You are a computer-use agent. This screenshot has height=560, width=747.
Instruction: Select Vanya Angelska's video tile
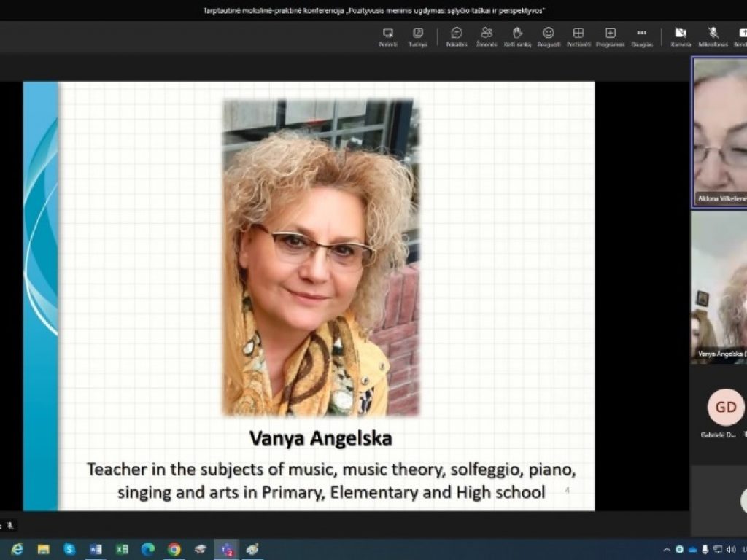719,287
